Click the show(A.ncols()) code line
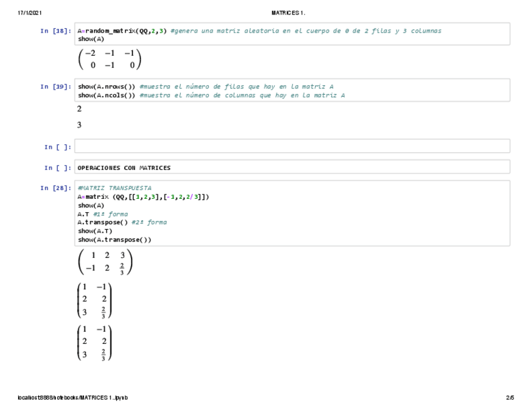This screenshot has width=532, height=411. pos(211,95)
